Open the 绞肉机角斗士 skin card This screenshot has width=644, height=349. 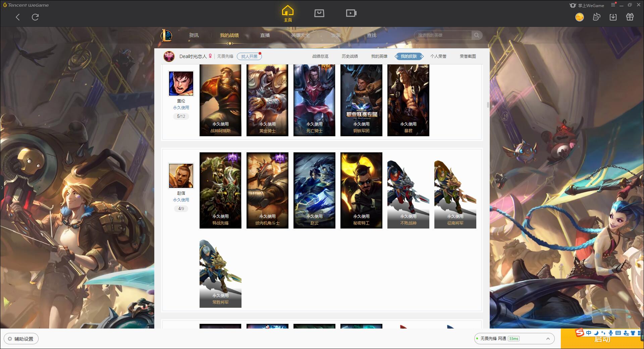pyautogui.click(x=267, y=190)
